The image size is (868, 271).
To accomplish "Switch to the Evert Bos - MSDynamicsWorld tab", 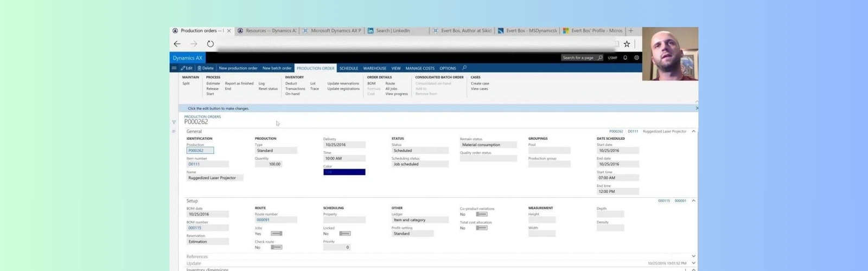I will pos(527,31).
